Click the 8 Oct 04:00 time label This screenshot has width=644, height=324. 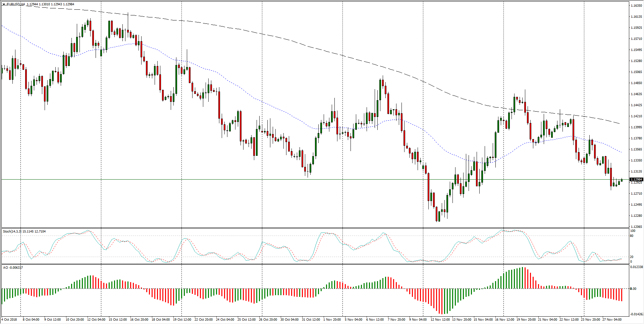click(x=31, y=320)
